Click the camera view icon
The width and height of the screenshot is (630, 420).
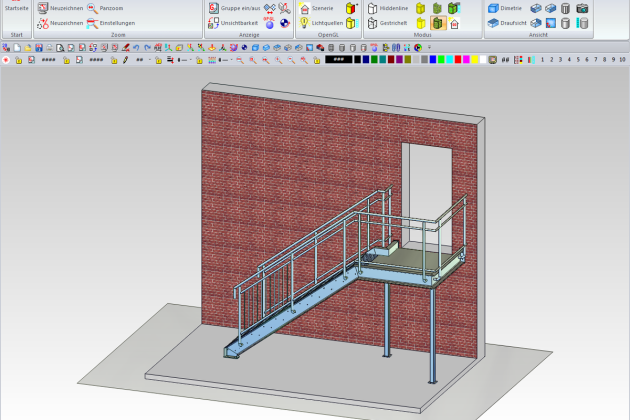click(x=582, y=8)
